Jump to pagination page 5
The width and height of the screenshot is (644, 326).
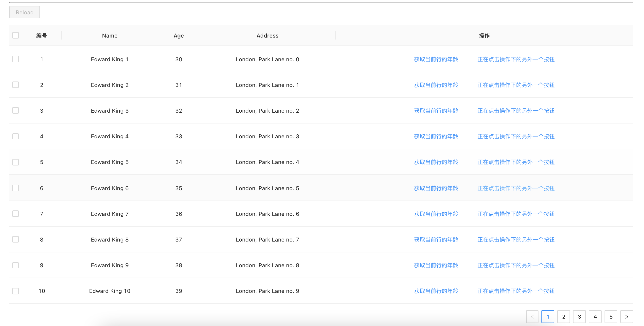click(x=611, y=317)
